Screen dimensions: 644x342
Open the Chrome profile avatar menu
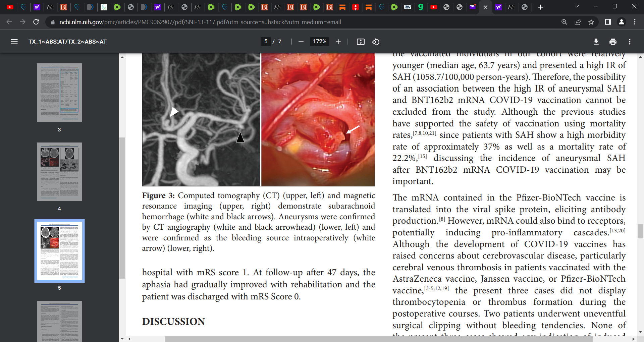click(x=621, y=22)
